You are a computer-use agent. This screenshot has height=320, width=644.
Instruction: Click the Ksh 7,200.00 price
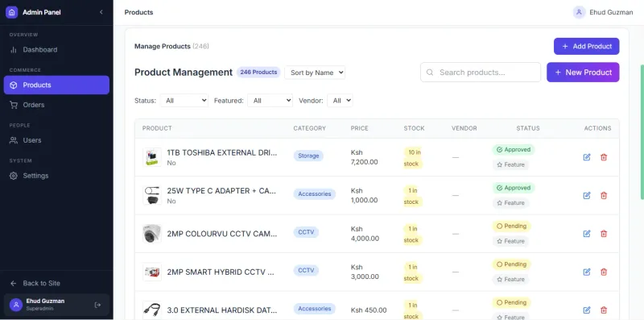coord(365,157)
